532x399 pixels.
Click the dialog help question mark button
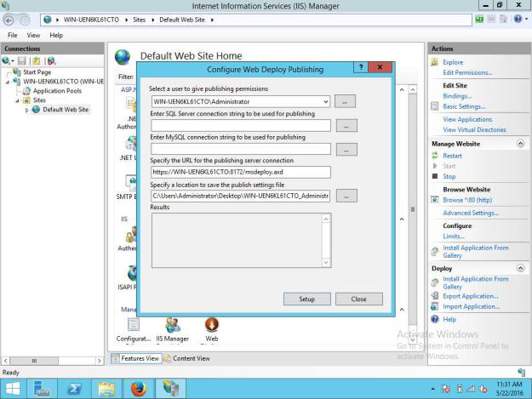point(360,67)
